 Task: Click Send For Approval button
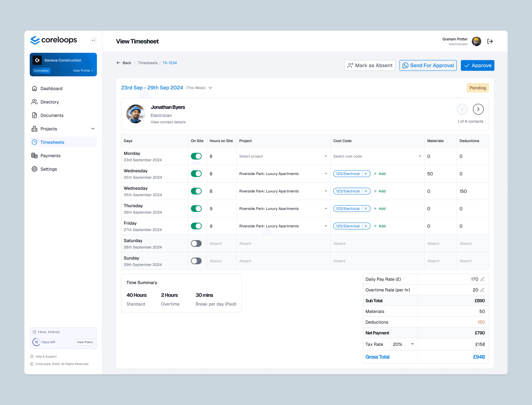[x=428, y=66]
